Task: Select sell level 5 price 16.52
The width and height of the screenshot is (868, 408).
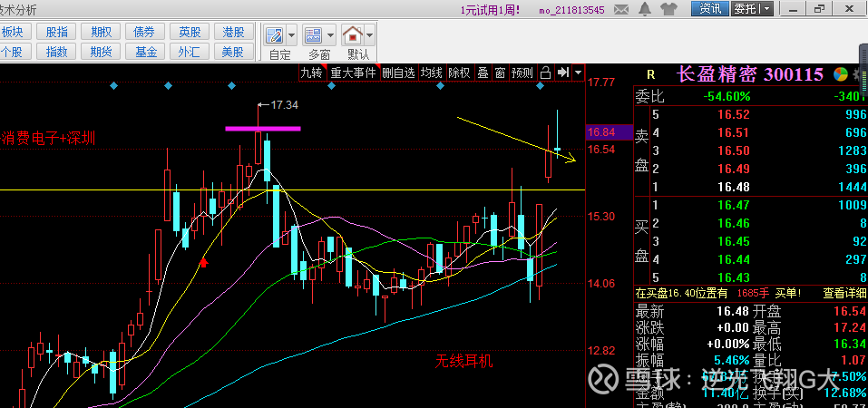Action: (734, 114)
